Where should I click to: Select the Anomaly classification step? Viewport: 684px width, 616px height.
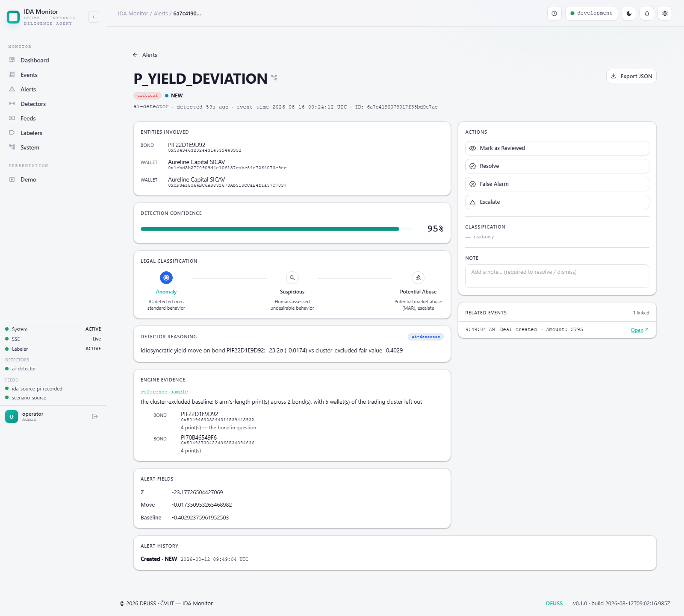(166, 278)
